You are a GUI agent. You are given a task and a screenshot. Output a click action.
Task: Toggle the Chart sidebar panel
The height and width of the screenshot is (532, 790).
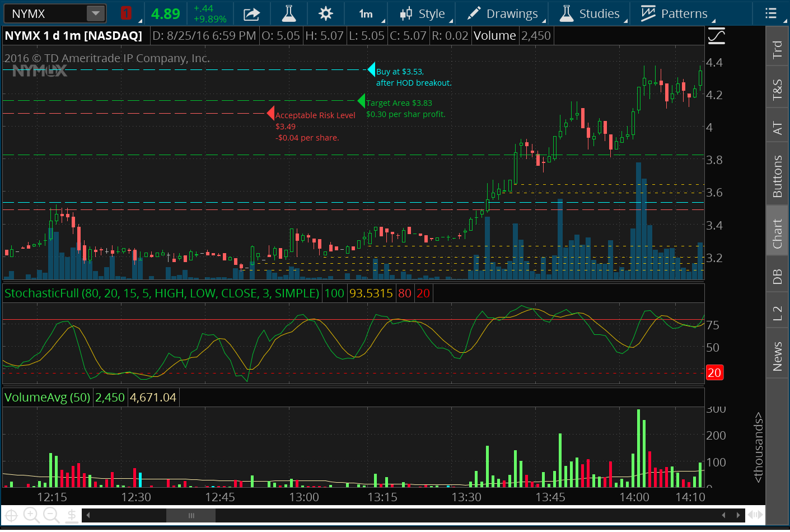[x=777, y=233]
